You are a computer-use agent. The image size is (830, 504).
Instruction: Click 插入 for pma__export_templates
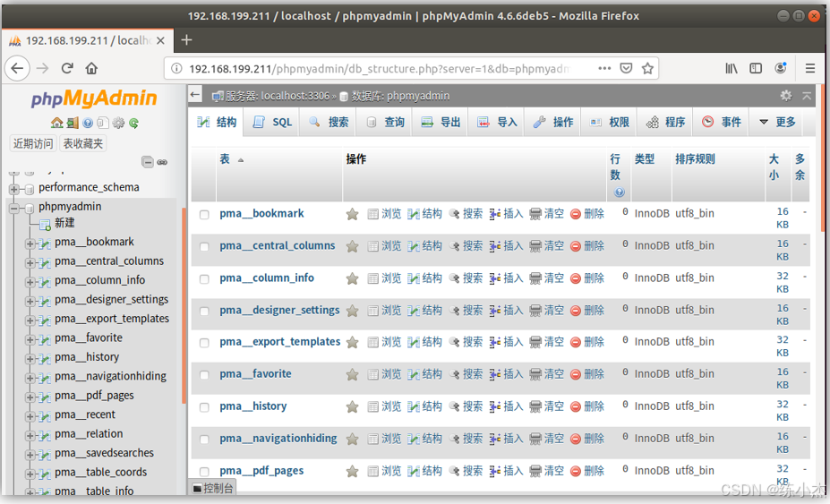(506, 343)
